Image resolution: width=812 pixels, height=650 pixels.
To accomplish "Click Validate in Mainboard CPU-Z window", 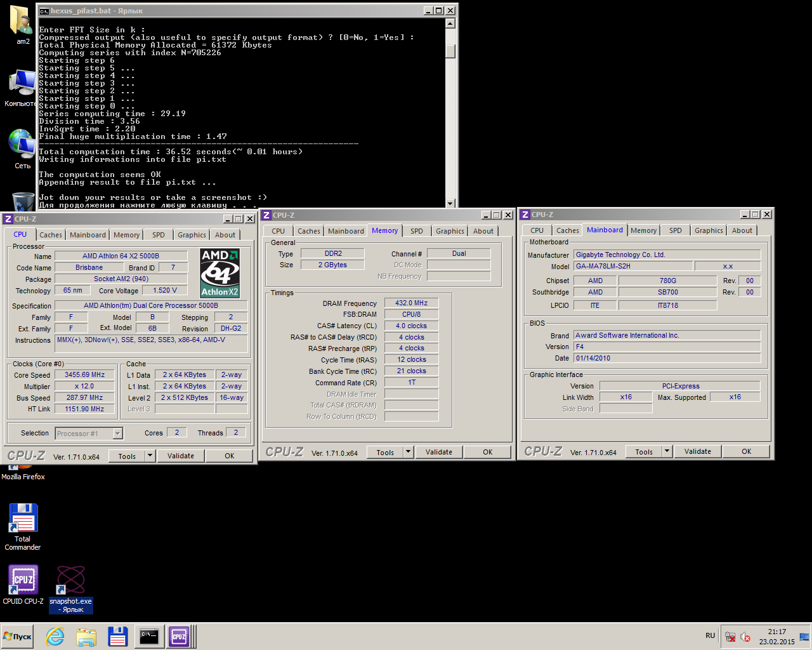I will tap(698, 451).
